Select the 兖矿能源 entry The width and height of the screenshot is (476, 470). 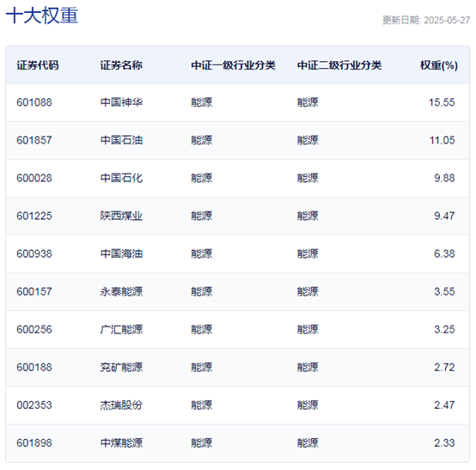click(121, 368)
